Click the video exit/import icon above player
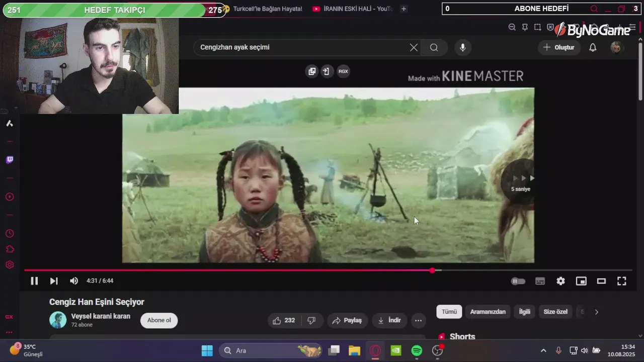Viewport: 644px width, 362px height. coord(326,71)
